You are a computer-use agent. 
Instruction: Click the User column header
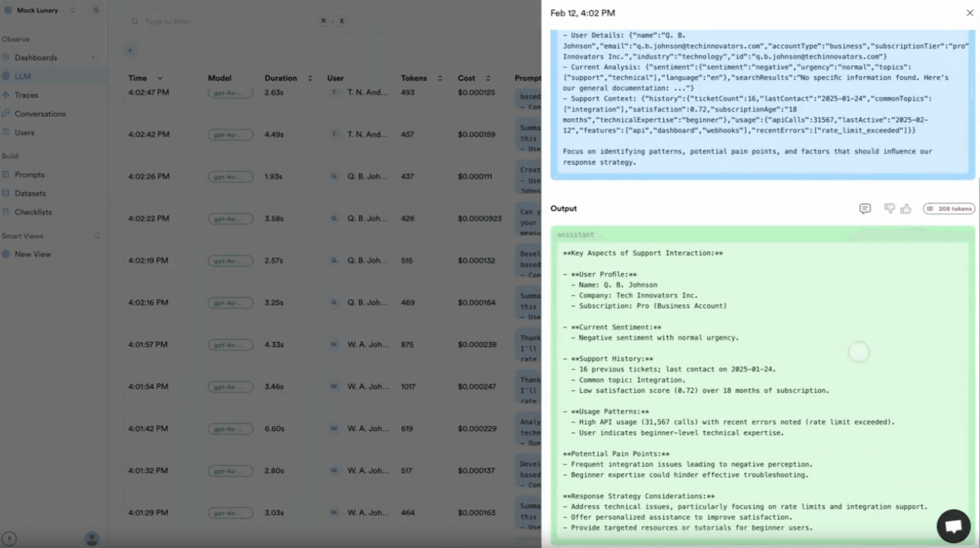pyautogui.click(x=335, y=78)
